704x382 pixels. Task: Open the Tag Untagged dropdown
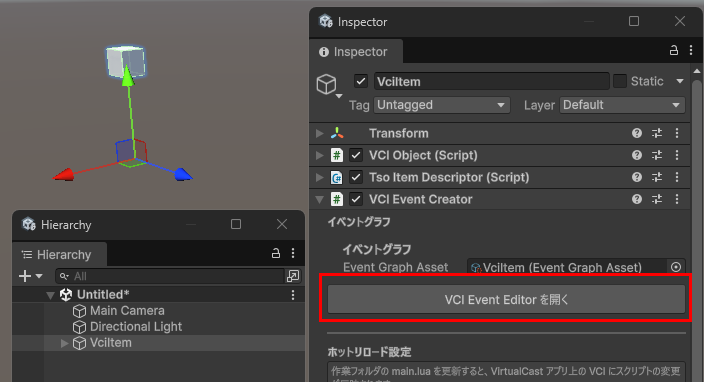[x=441, y=105]
